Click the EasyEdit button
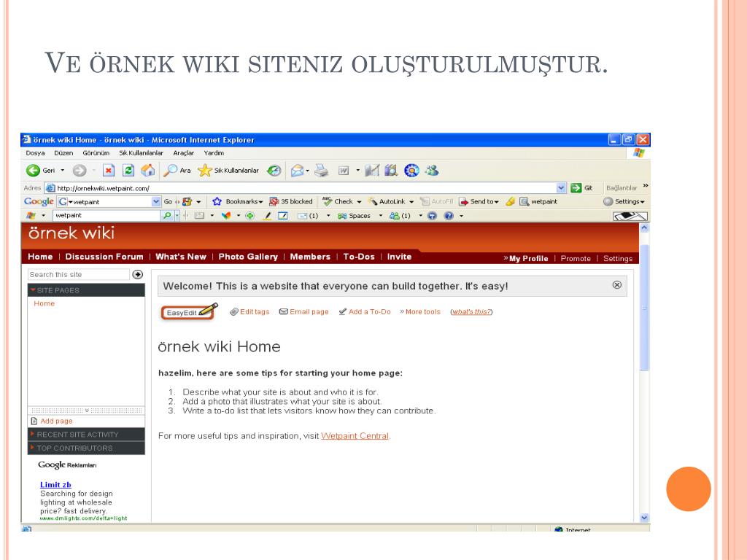 tap(189, 312)
